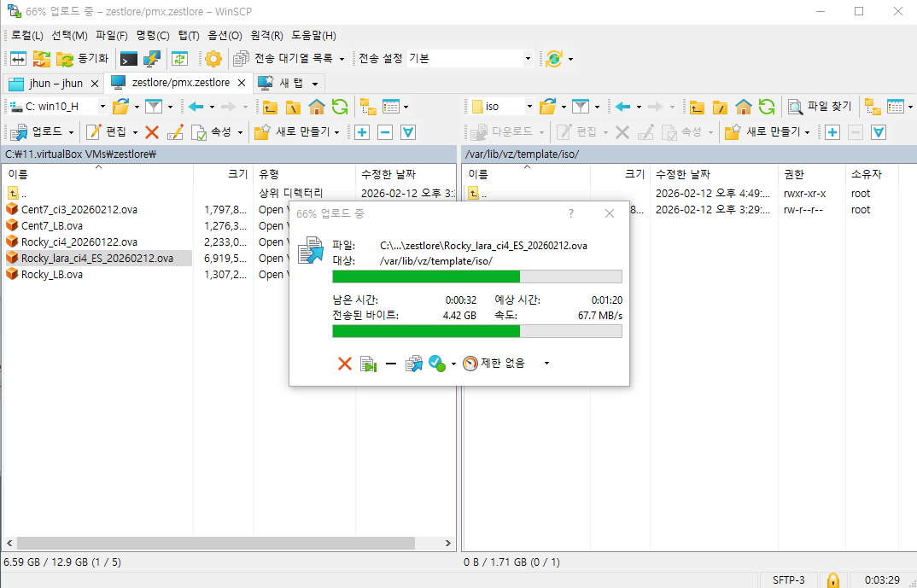Go back in remote panel history
This screenshot has width=917, height=588.
pos(622,107)
